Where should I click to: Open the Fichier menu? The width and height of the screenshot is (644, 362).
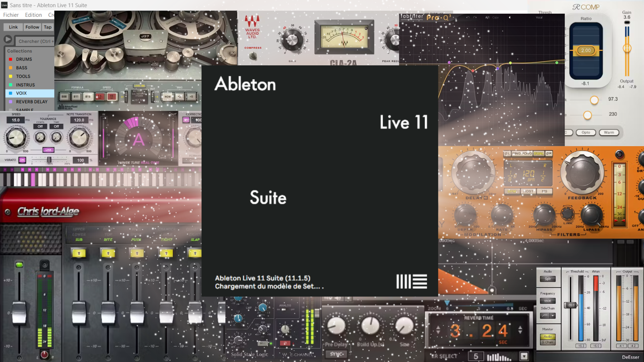pyautogui.click(x=11, y=15)
